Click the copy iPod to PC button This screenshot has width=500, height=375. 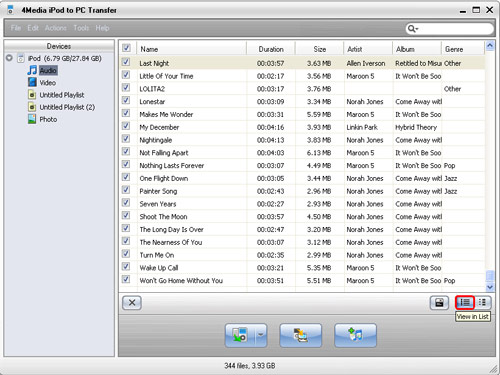(240, 335)
